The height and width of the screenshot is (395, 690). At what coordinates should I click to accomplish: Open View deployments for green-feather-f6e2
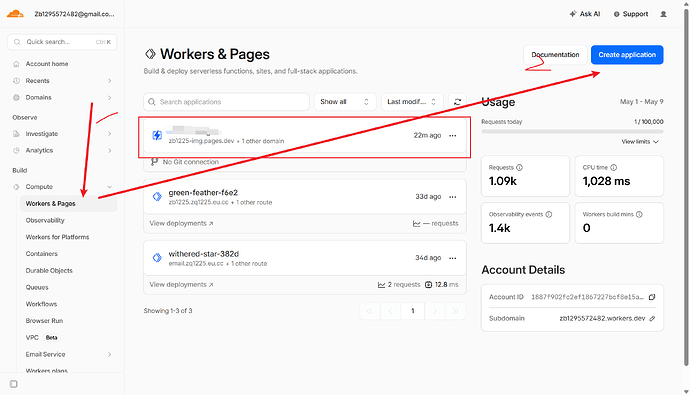(181, 223)
